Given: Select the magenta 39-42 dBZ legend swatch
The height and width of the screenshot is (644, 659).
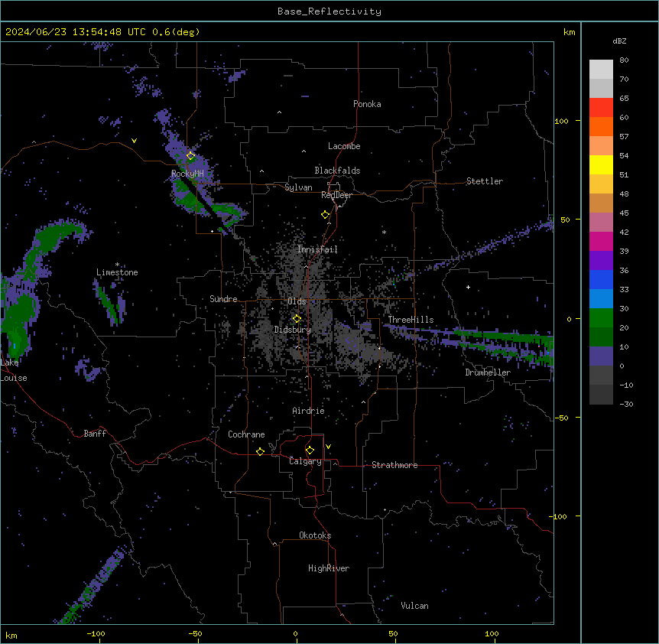Looking at the screenshot, I should [601, 241].
